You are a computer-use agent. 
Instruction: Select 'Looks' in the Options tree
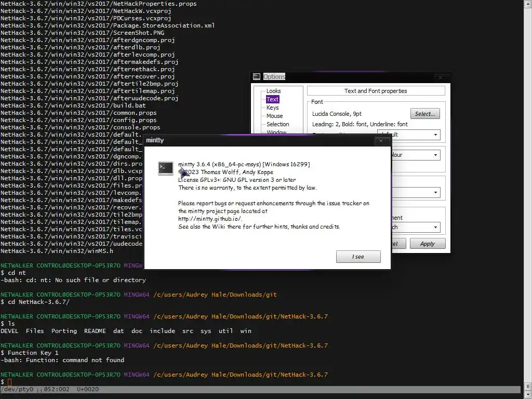[273, 91]
